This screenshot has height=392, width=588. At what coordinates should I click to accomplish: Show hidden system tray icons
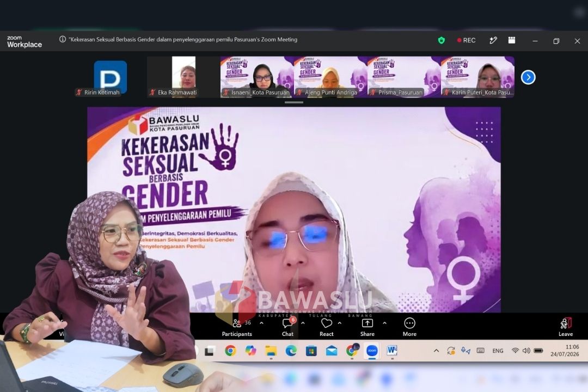[436, 351]
